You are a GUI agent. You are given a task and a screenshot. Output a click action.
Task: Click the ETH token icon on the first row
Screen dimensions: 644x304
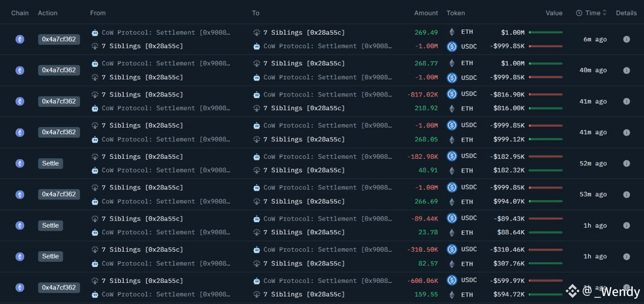pyautogui.click(x=451, y=32)
